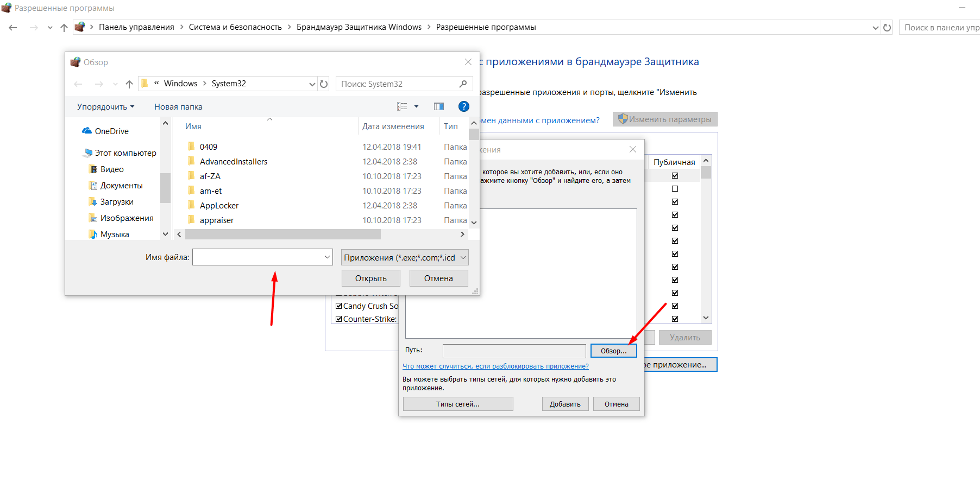Open file type filter dropdown
The image size is (980, 501).
pos(405,257)
